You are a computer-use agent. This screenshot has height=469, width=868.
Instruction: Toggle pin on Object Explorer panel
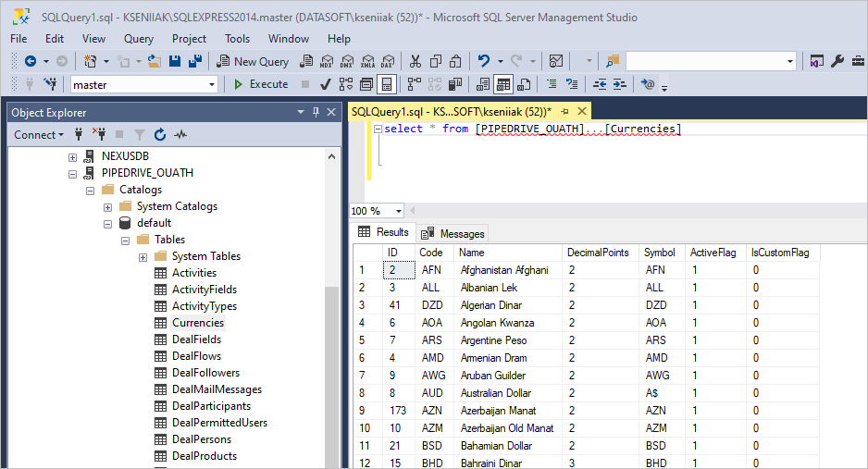(316, 112)
